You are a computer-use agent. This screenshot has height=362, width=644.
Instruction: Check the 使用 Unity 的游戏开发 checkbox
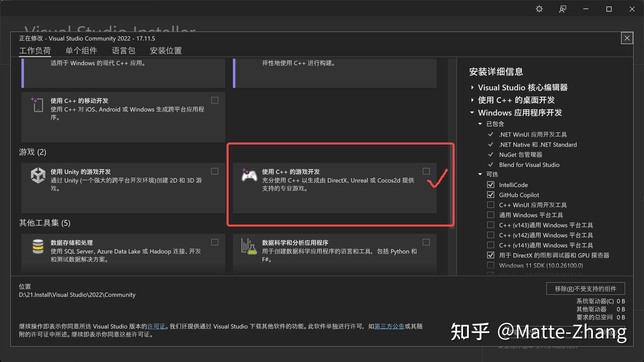tap(214, 171)
